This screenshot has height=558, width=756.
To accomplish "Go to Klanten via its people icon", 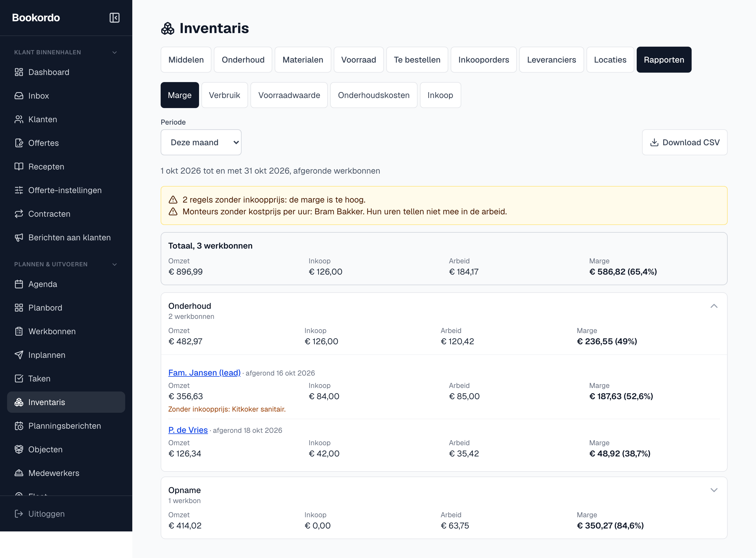I will coord(19,119).
